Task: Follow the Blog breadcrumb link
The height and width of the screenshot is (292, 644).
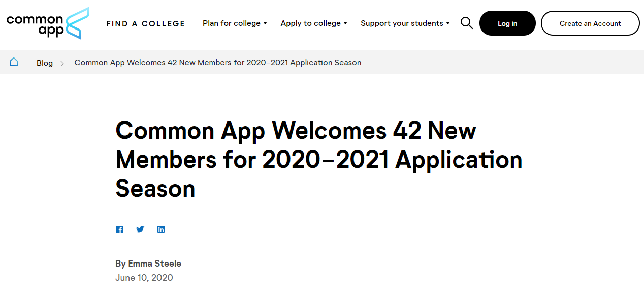Action: click(x=45, y=63)
